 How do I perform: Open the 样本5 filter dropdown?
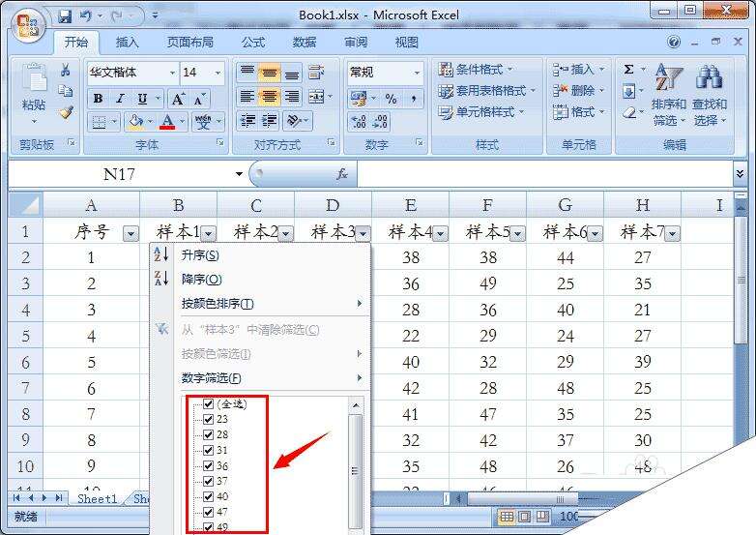tap(518, 234)
